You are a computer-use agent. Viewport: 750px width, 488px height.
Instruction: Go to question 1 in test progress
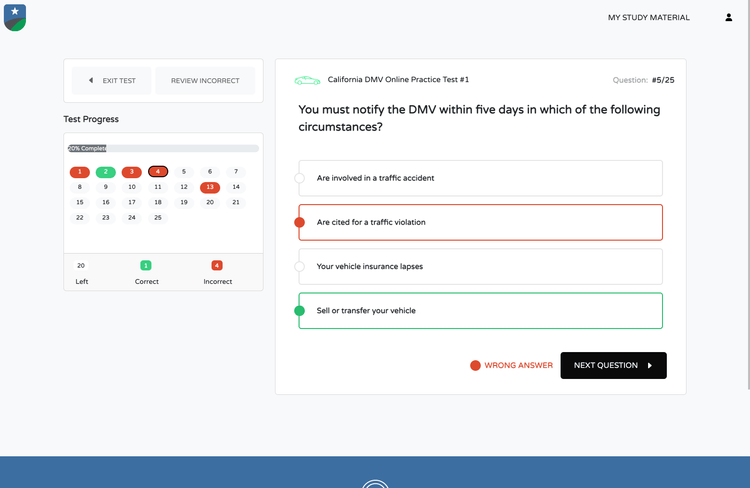(80, 172)
